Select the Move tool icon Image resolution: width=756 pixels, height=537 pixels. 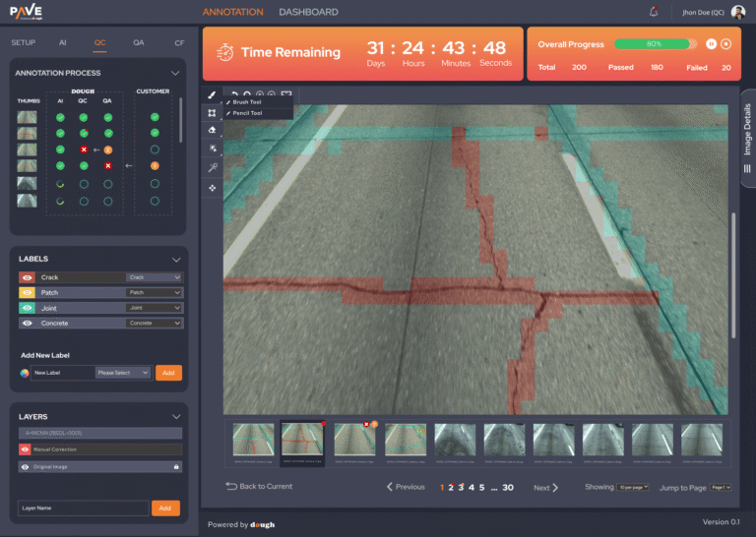tap(212, 187)
